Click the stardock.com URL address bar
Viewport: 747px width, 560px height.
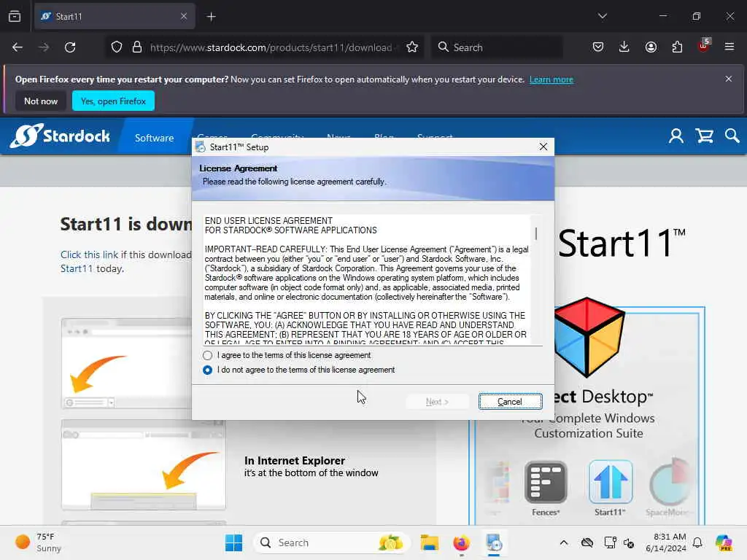click(271, 47)
